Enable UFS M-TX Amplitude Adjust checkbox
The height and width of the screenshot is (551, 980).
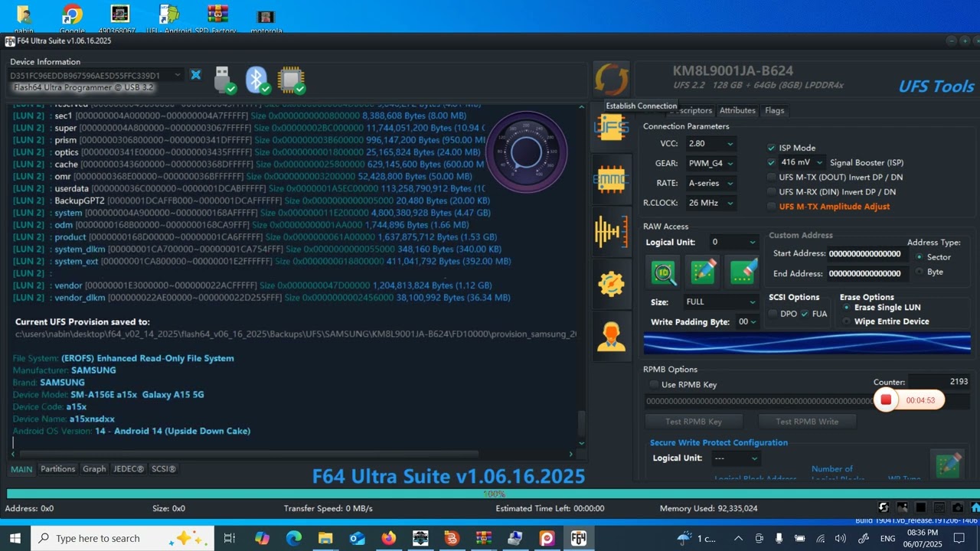[x=771, y=207]
